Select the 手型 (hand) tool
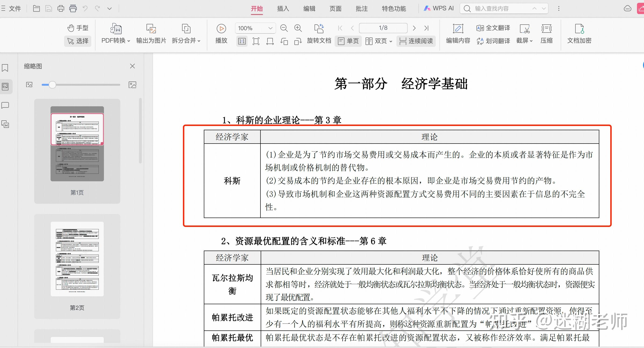Viewport: 644px width, 348px height. coord(77,28)
